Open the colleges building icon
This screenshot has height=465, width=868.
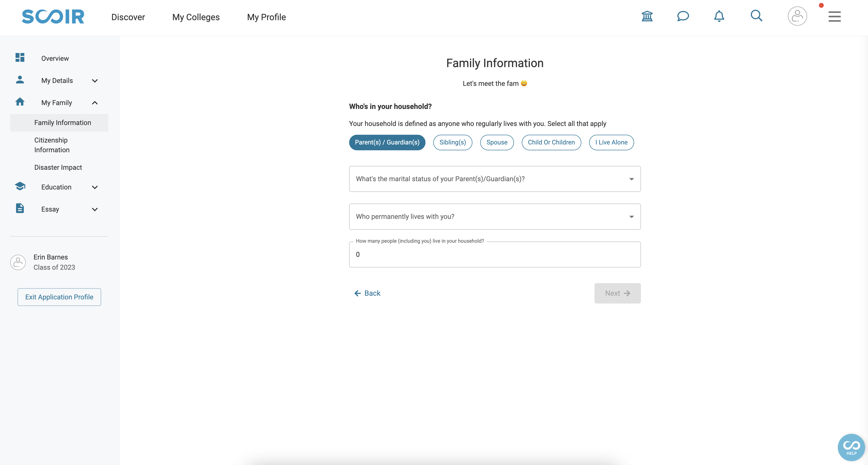[x=647, y=16]
